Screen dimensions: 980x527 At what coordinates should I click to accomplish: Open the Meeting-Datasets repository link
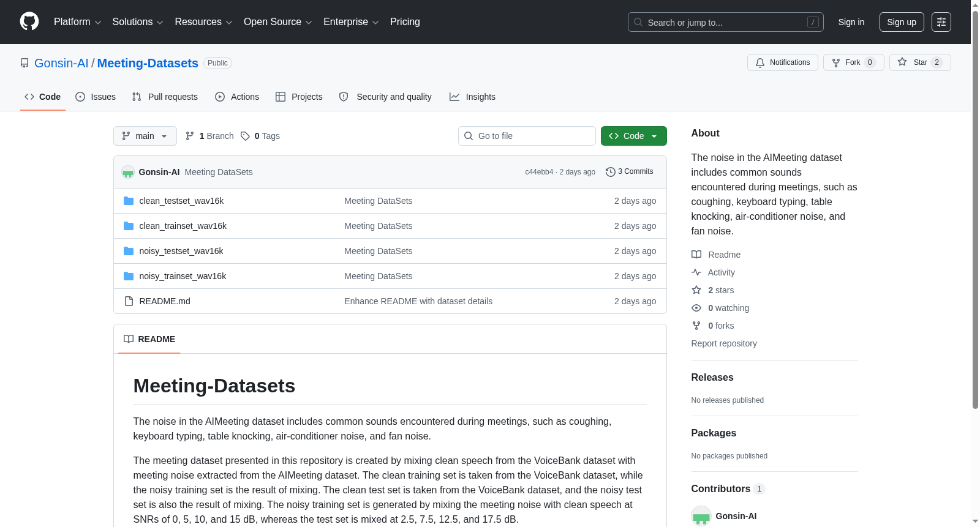tap(148, 63)
